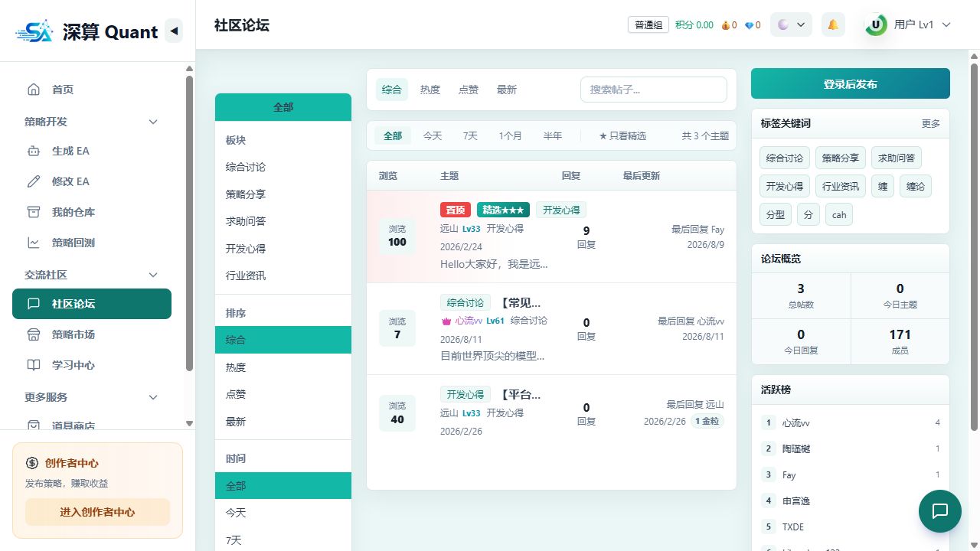This screenshot has height=551, width=980.
Task: Select the 全部 time filter tab in the top bar
Action: click(393, 135)
